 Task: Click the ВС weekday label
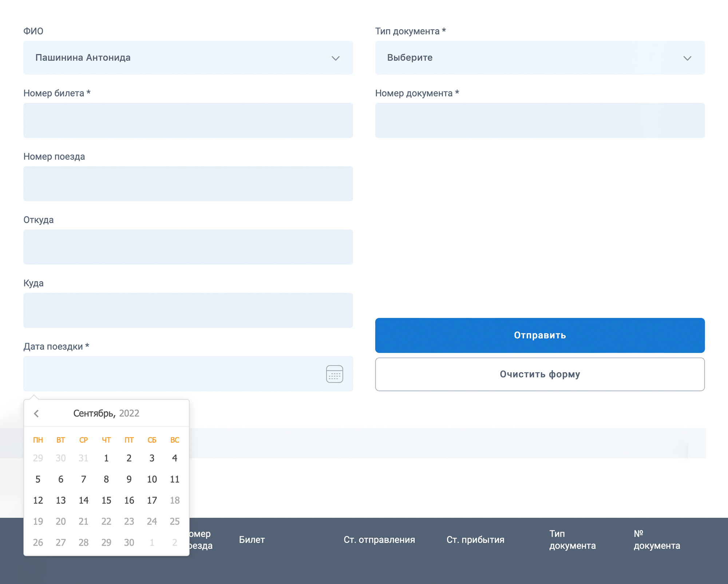175,440
